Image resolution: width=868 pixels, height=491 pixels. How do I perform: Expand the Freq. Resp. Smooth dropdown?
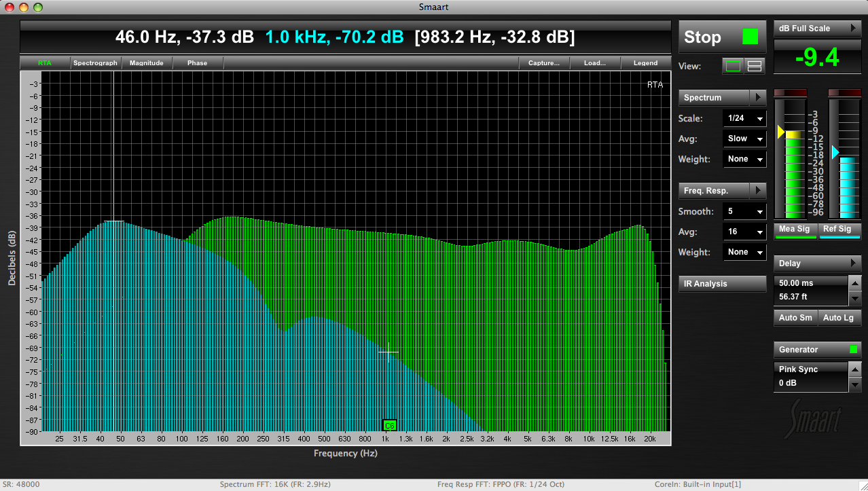coord(744,211)
